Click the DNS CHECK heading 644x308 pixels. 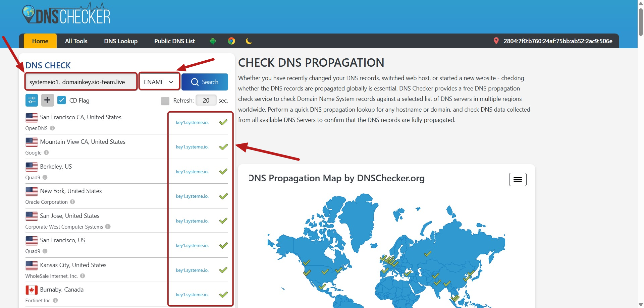pyautogui.click(x=48, y=65)
